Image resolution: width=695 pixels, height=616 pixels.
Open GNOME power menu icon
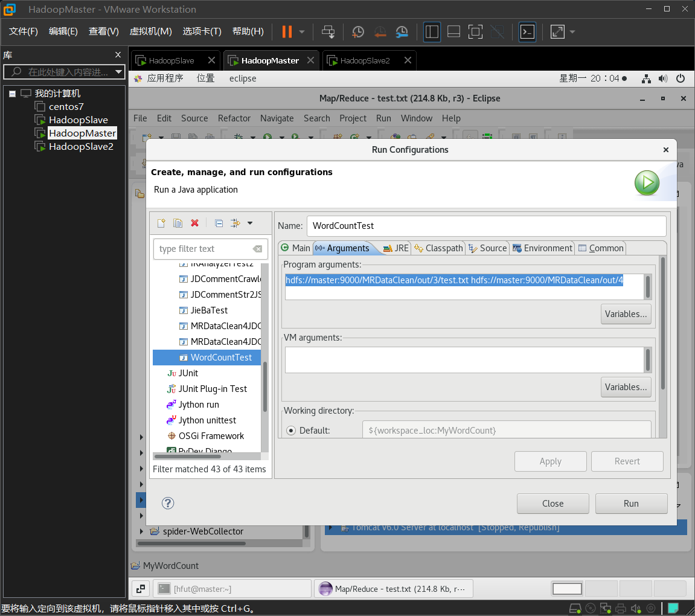pos(681,79)
